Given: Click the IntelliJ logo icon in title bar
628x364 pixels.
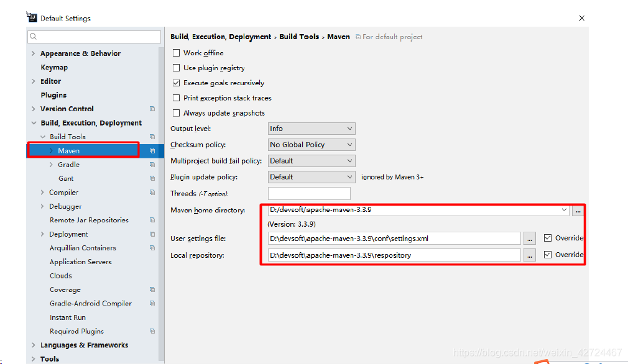Looking at the screenshot, I should pyautogui.click(x=32, y=17).
